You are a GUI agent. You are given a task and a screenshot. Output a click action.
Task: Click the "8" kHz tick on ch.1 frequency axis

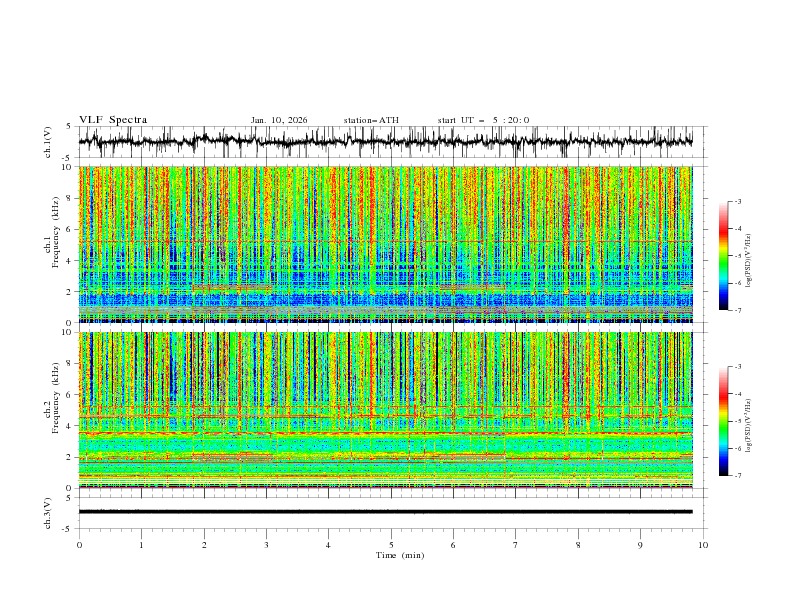tap(71, 198)
